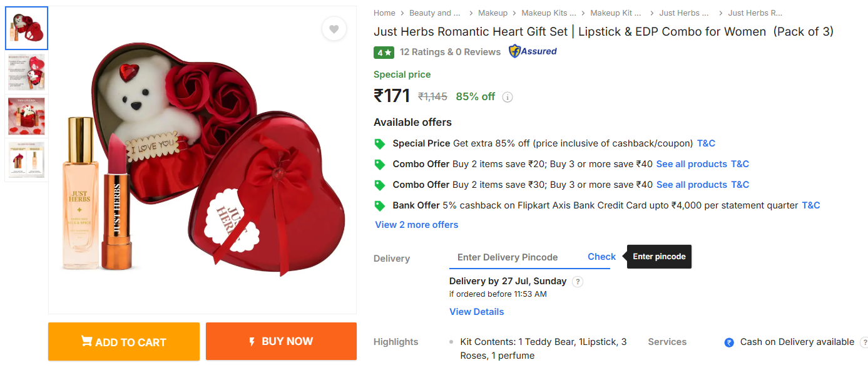
Task: Open T&C link for Bank Offer
Action: click(x=810, y=205)
